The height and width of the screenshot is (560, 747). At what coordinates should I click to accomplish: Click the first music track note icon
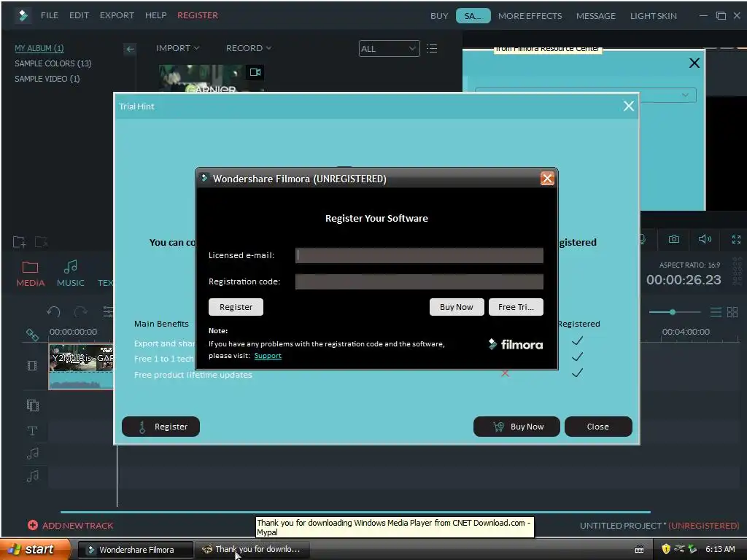tap(32, 454)
